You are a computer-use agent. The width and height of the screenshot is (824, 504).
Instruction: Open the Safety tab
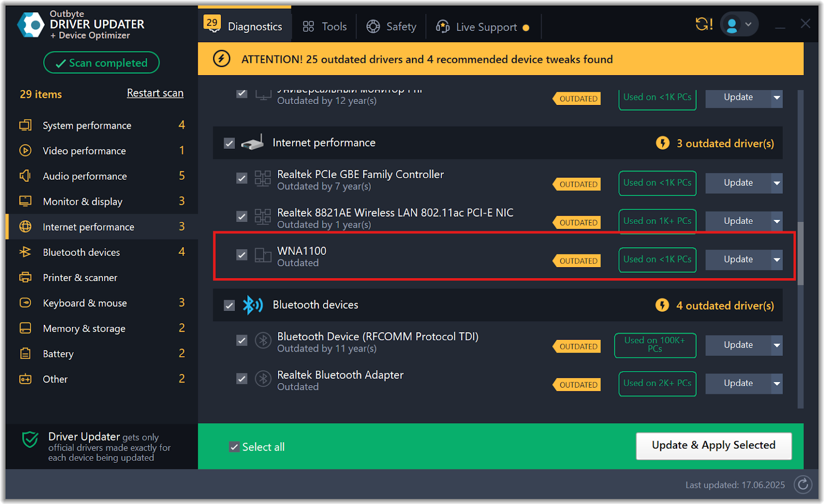click(x=391, y=26)
